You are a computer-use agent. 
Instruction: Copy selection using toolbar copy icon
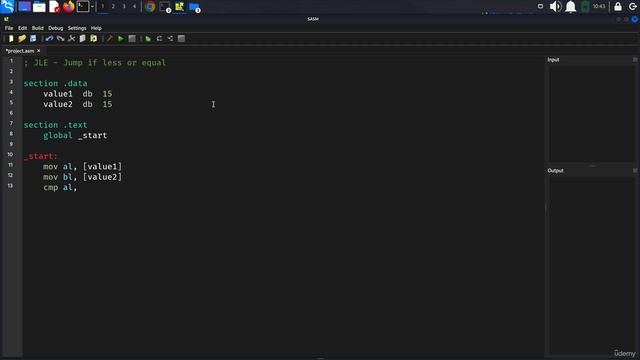coord(82,38)
